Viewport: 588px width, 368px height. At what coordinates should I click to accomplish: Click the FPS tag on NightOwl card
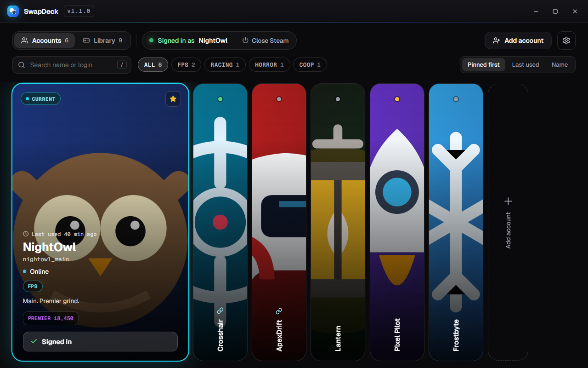pos(33,286)
